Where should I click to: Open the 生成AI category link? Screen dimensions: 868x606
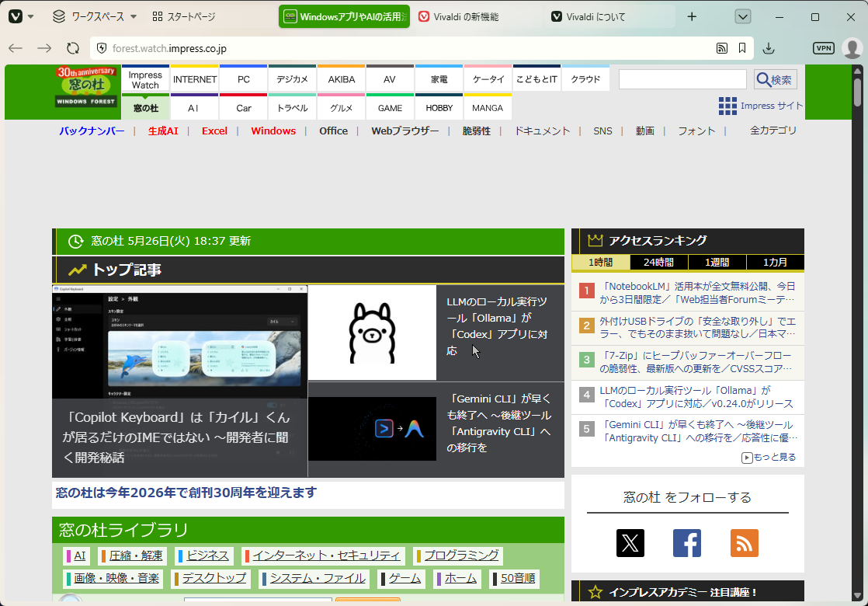tap(163, 131)
